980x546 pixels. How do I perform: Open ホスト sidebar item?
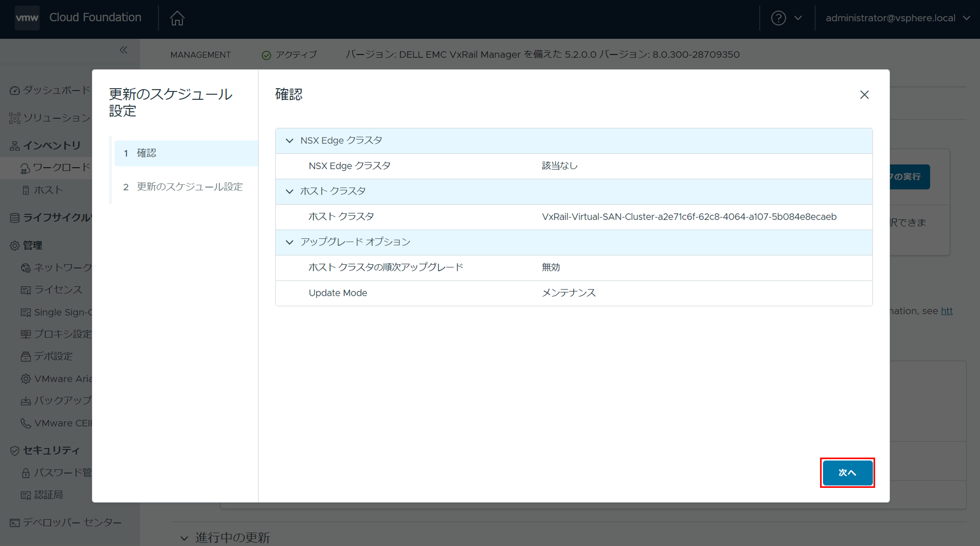[48, 190]
